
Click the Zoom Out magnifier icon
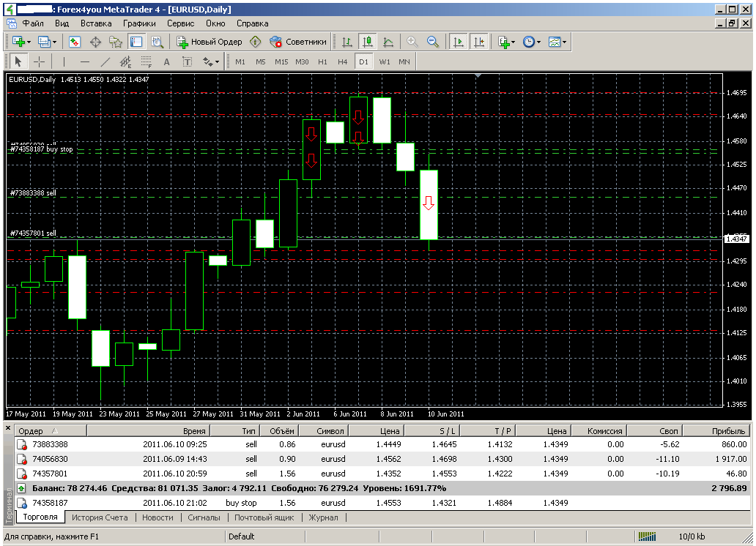tap(433, 42)
